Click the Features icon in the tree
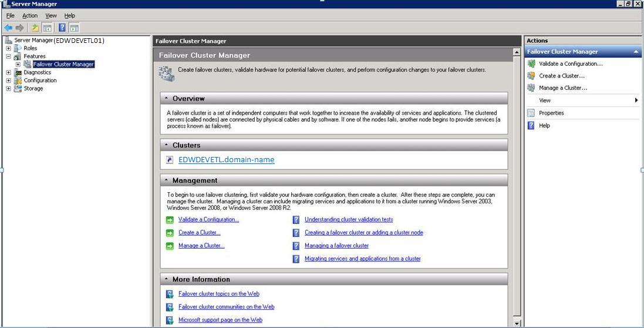 click(17, 56)
